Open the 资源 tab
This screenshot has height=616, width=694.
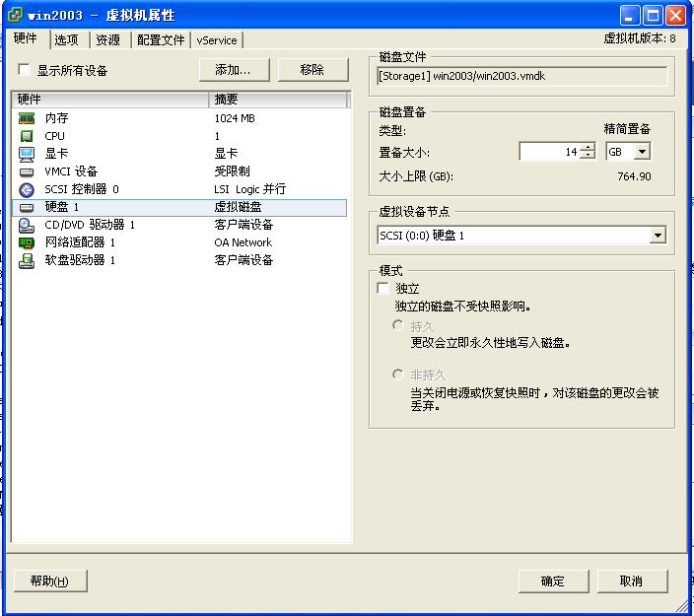tap(108, 39)
